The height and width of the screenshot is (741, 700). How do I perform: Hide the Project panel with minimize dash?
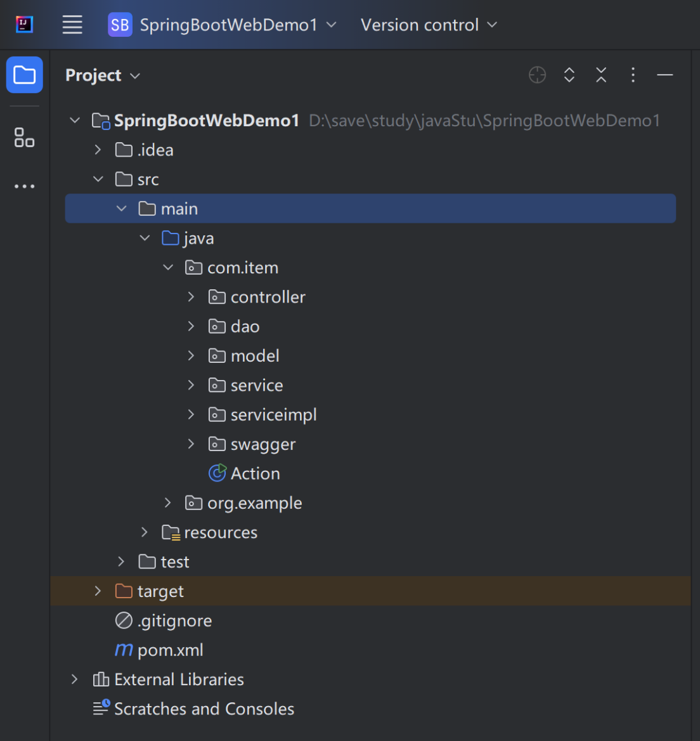point(664,75)
